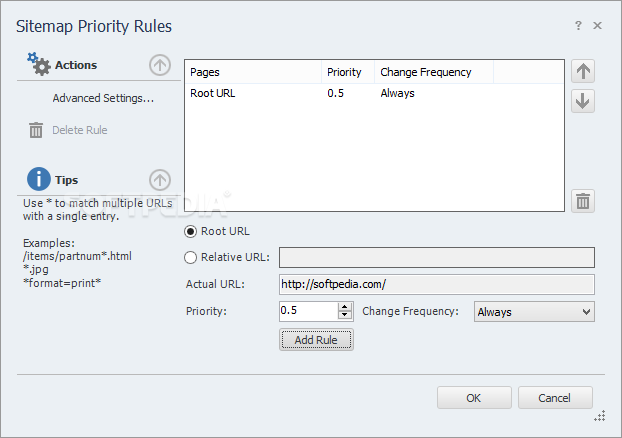Click the Actual URL field
The height and width of the screenshot is (438, 622).
437,284
